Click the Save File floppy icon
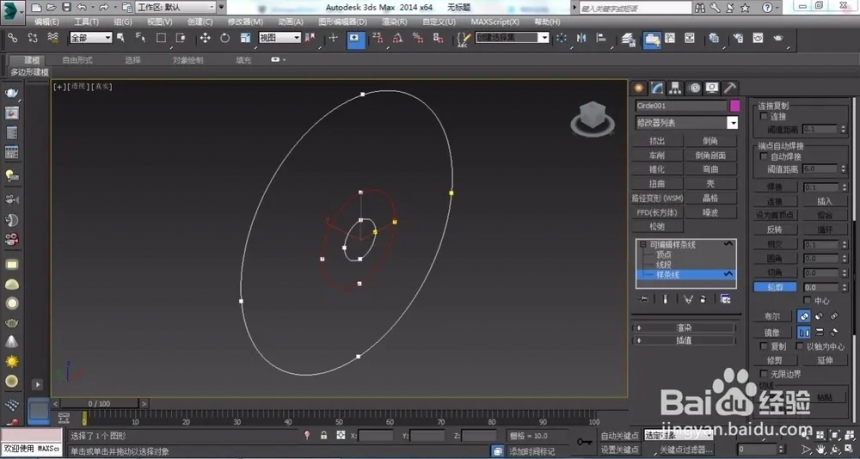This screenshot has height=459, width=860. click(66, 8)
